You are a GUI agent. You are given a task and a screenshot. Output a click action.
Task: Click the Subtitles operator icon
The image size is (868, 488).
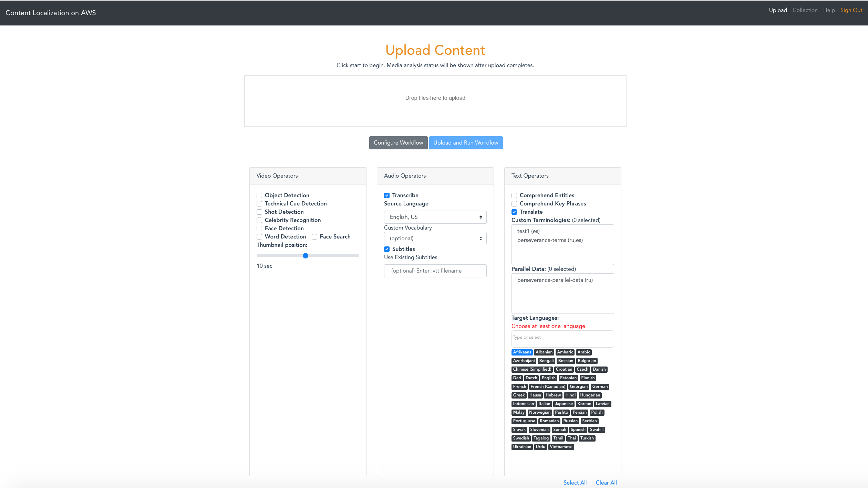tap(386, 249)
